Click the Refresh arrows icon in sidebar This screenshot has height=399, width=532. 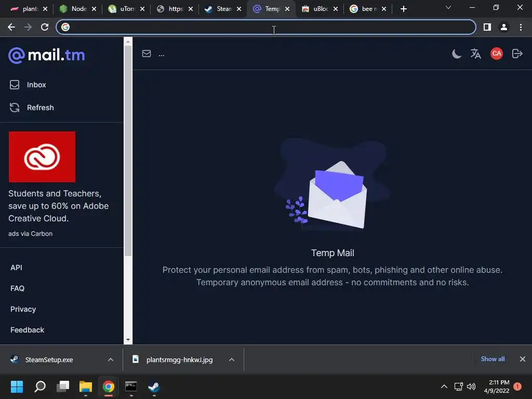(15, 108)
